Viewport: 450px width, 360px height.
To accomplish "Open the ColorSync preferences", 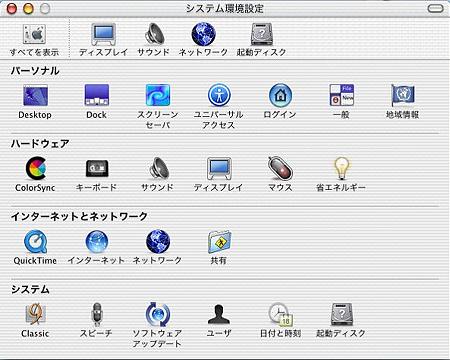I will (x=35, y=168).
